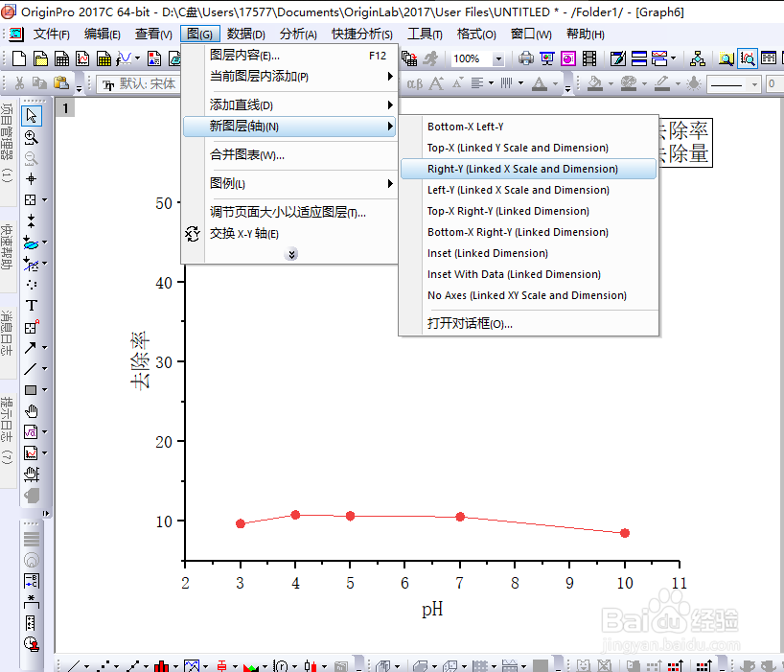Open the Tools (工具) menu

(425, 34)
